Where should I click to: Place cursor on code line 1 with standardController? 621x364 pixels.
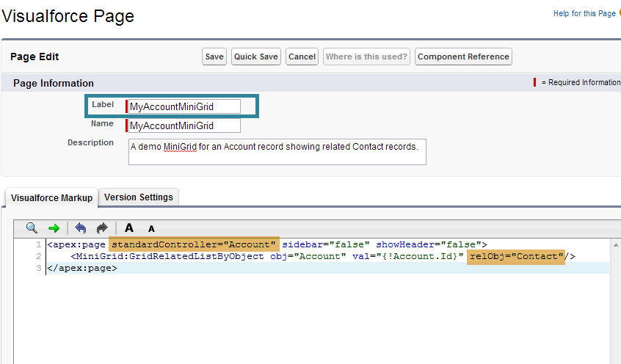click(x=194, y=244)
